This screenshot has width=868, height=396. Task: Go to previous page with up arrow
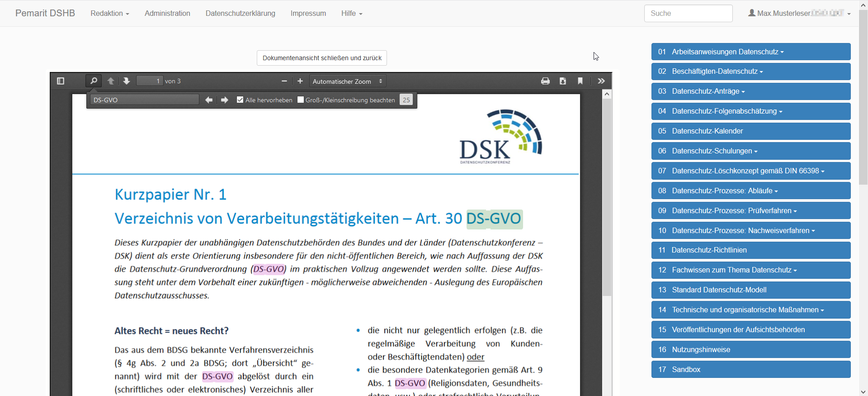point(111,81)
